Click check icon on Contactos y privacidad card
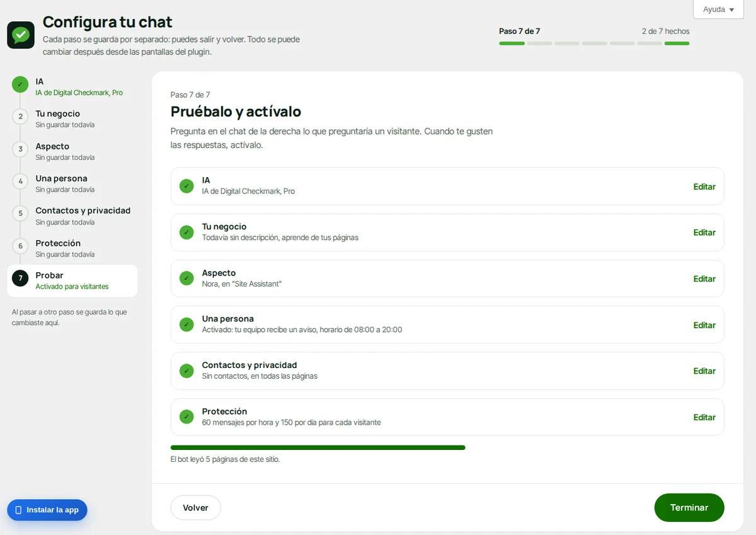756x535 pixels. pyautogui.click(x=186, y=371)
